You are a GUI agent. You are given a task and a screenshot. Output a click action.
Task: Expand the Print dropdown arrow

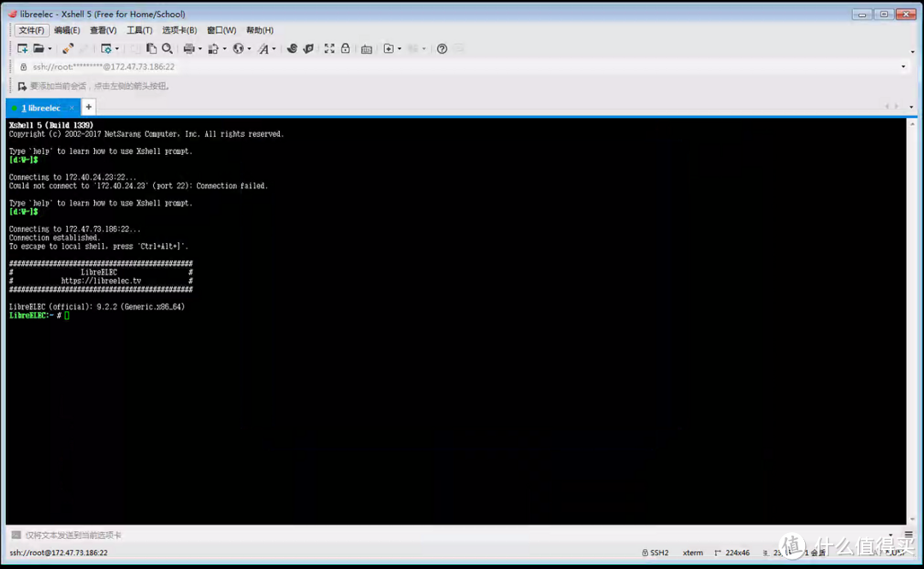click(x=199, y=49)
